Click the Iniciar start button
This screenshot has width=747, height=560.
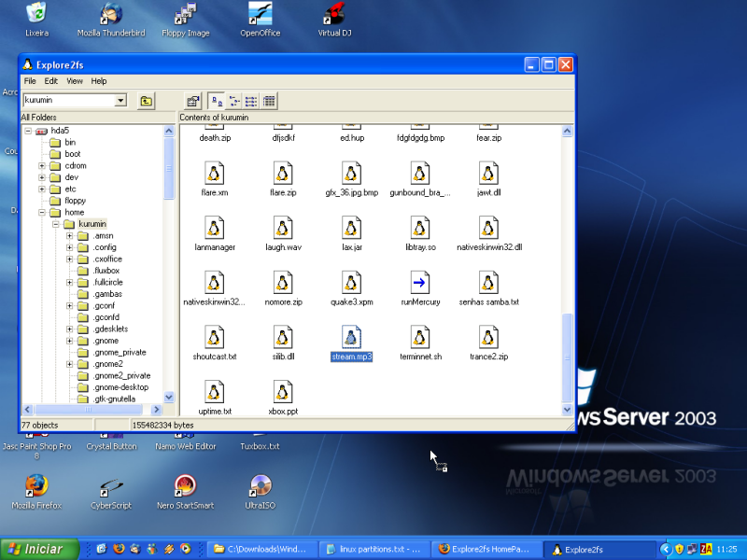click(x=39, y=549)
